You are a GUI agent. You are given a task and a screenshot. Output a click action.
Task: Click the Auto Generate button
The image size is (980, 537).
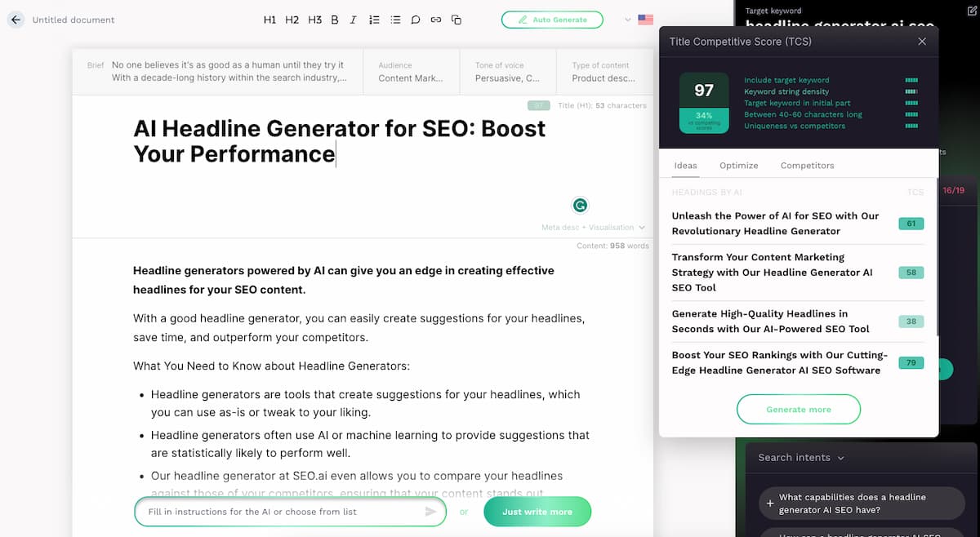(552, 20)
